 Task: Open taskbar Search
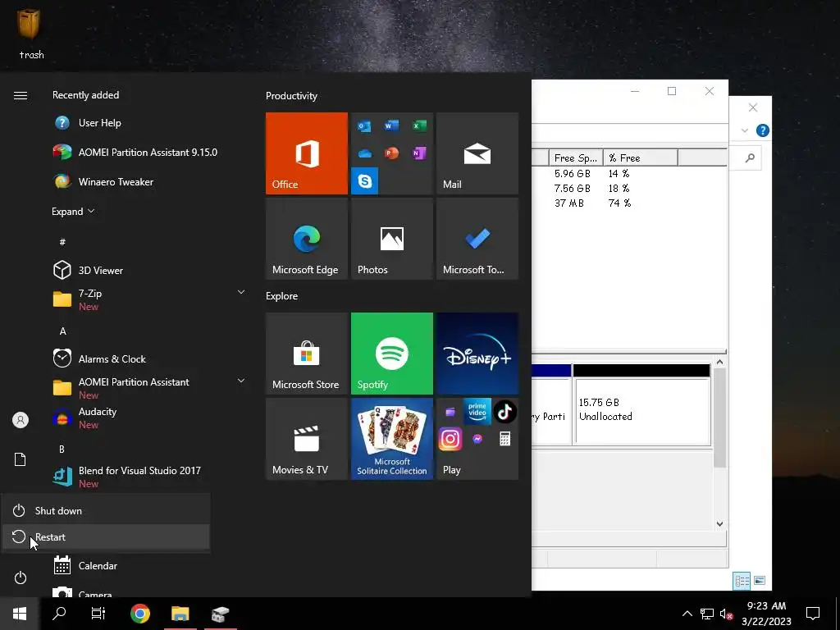pos(59,614)
